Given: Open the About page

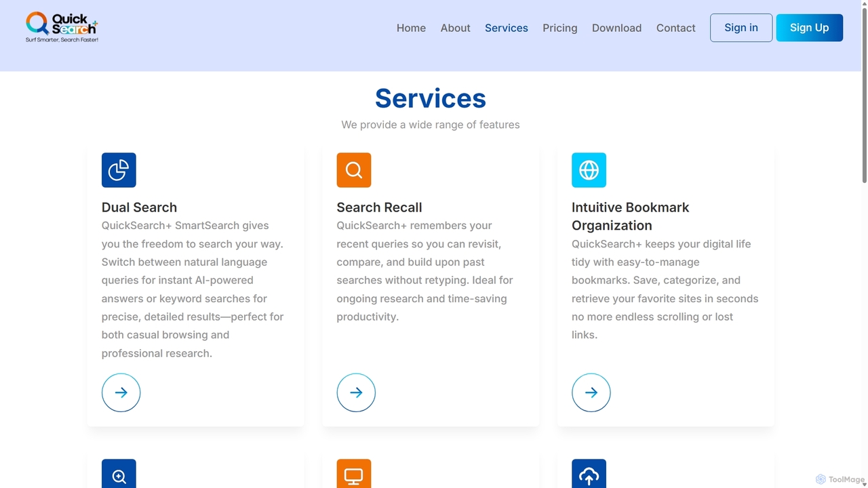Looking at the screenshot, I should (x=455, y=28).
